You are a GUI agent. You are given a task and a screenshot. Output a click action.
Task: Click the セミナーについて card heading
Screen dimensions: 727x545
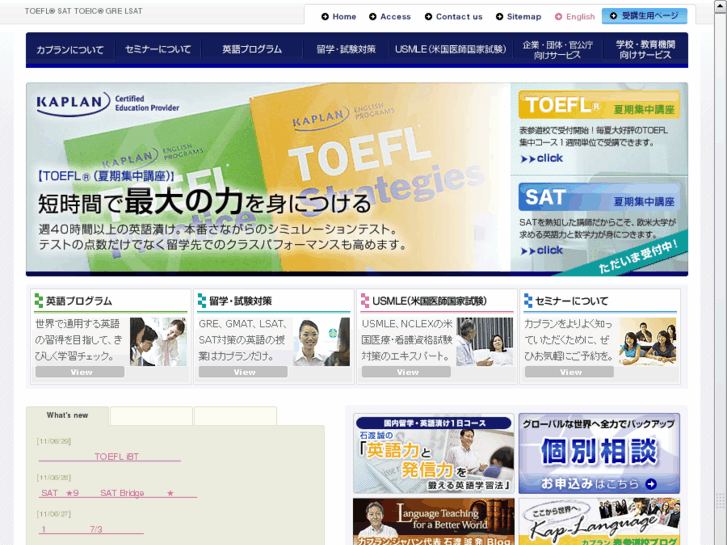point(571,301)
